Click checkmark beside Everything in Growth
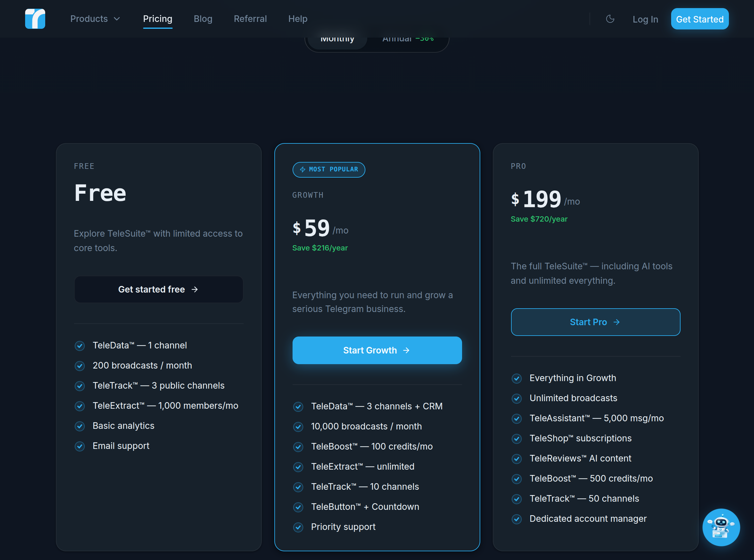The width and height of the screenshot is (754, 560). pos(517,379)
